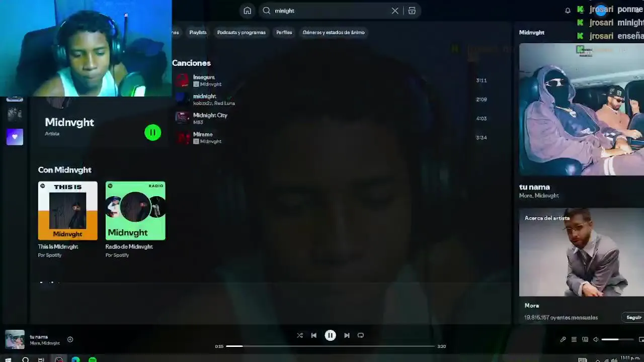Viewport: 644px width, 362px height.
Task: Open now playing thumbnail in bottom bar
Action: tap(15, 339)
